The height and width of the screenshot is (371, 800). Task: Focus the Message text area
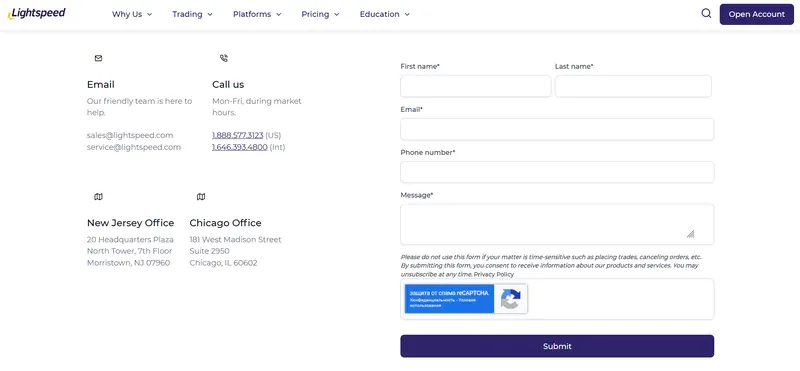[x=557, y=225]
